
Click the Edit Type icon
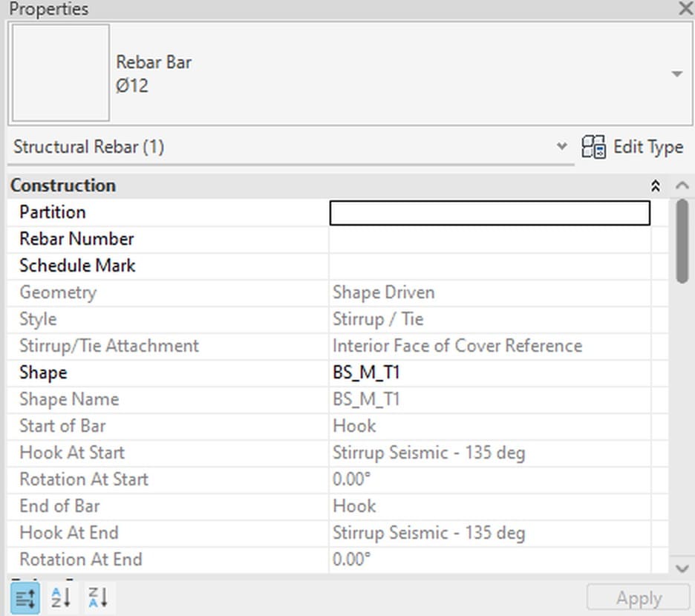[x=593, y=147]
